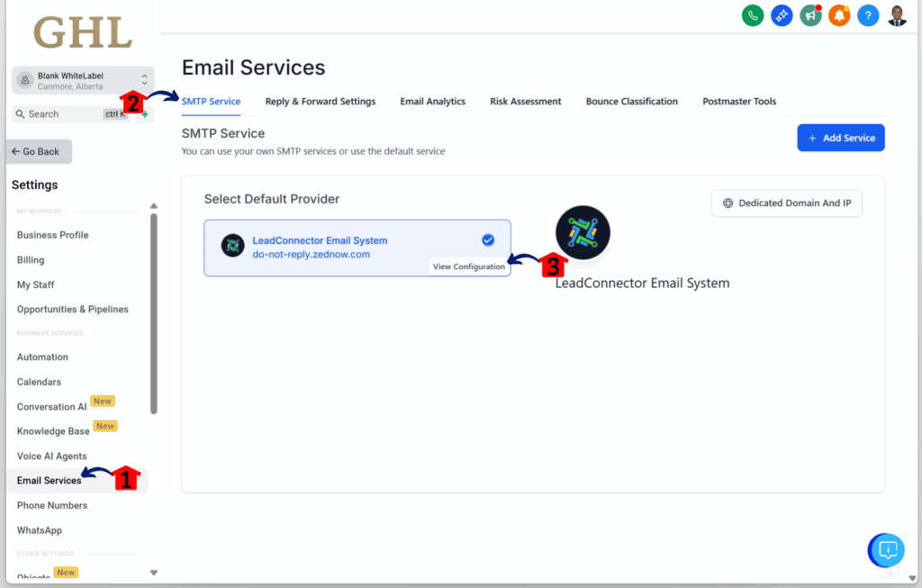922x588 pixels.
Task: Click the blue help question mark icon
Action: [x=868, y=16]
